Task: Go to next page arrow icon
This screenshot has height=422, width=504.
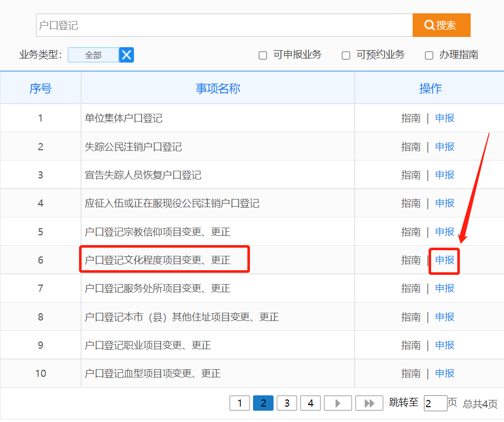Action: coord(338,404)
